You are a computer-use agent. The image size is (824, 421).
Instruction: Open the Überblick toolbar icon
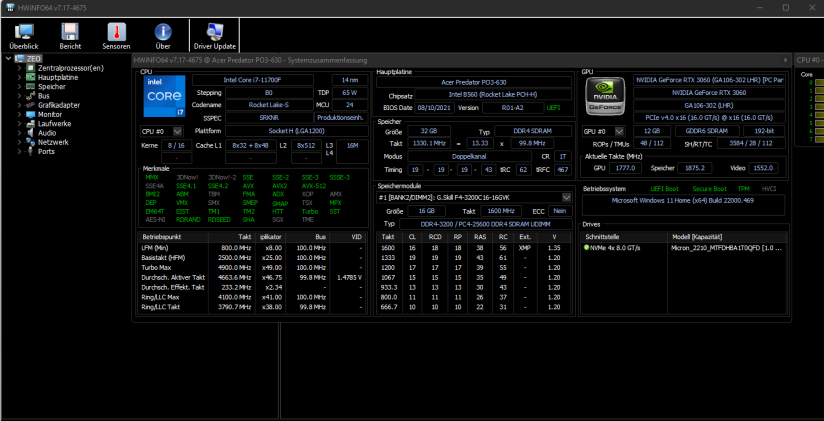(24, 33)
